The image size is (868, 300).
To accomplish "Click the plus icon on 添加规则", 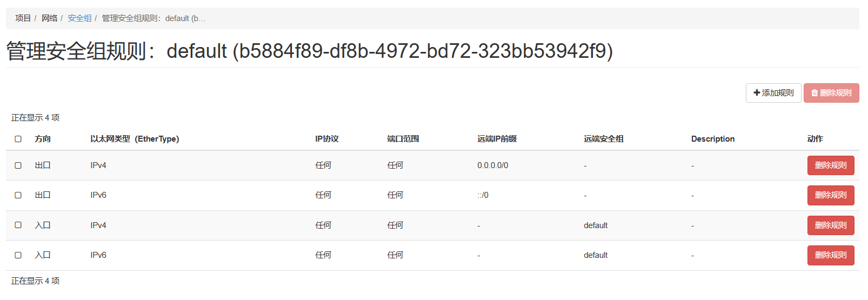I will 757,93.
